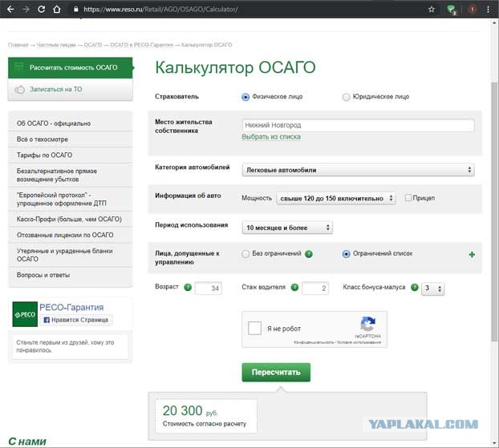The image size is (499, 448).
Task: Open the РЕСО-Гарантия Facebook page link
Action: coord(71,307)
